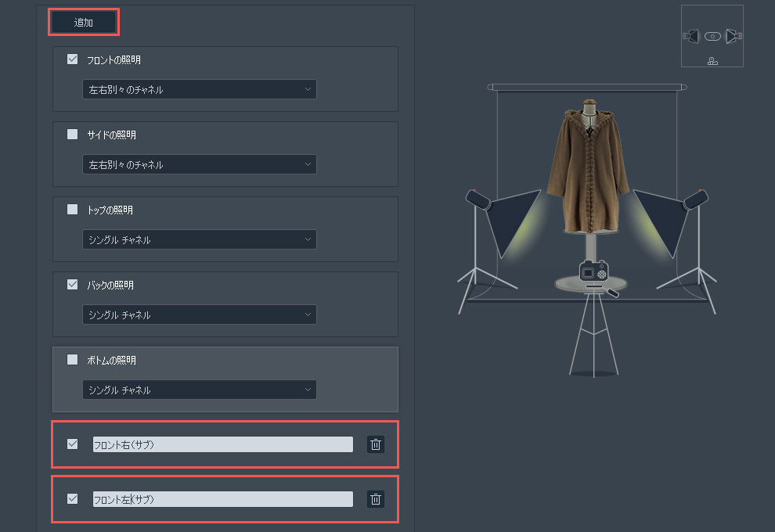Image resolution: width=775 pixels, height=532 pixels.
Task: Click the backdrop roller bar in the preview
Action: (x=587, y=87)
